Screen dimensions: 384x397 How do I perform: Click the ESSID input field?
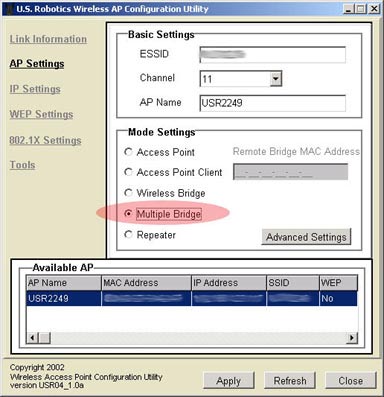coord(272,55)
